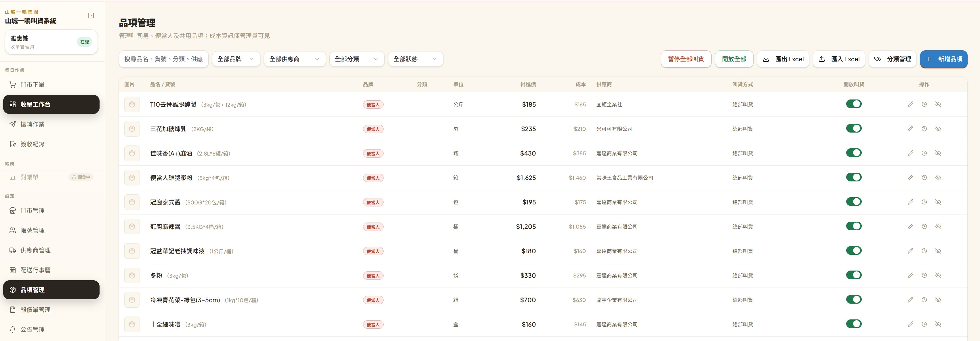Screen dimensions: 980x341
Task: Toggle ordering for 冠廚泰式醬
Action: [x=854, y=202]
